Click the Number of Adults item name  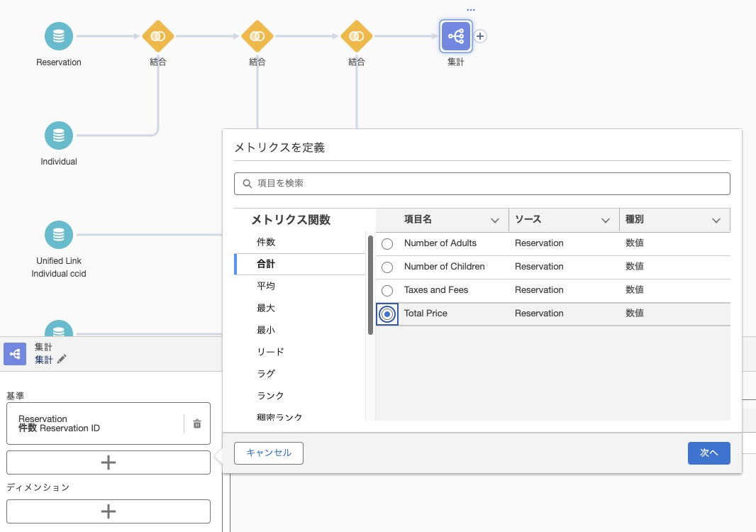(x=440, y=243)
